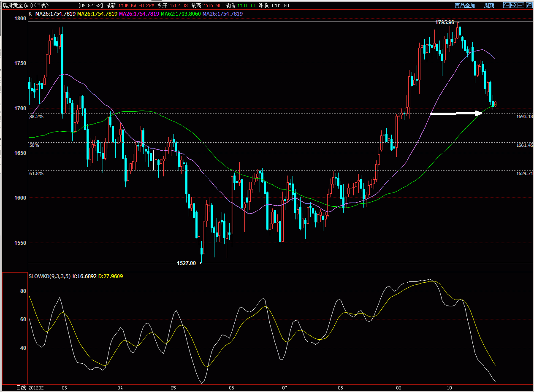Click the left arrow navigation icon

507,5
